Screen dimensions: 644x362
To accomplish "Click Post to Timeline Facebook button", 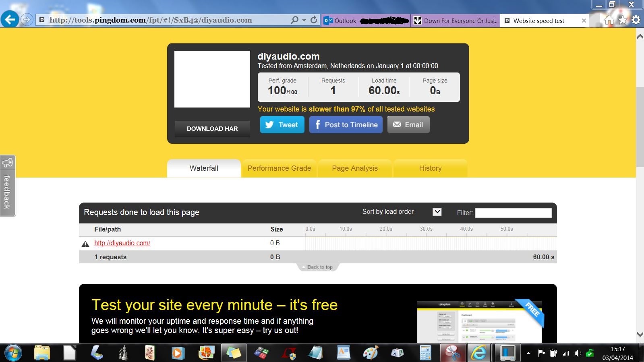I will pos(346,125).
